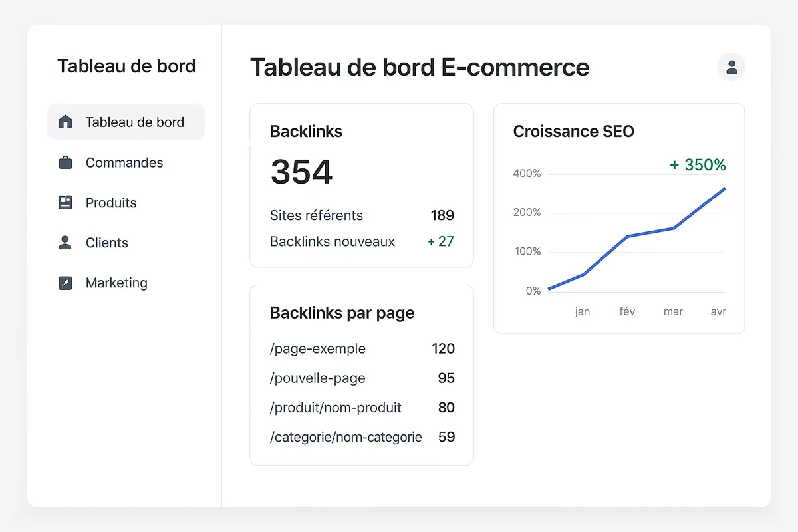Click the green + 27 value
This screenshot has width=798, height=532.
tap(441, 241)
